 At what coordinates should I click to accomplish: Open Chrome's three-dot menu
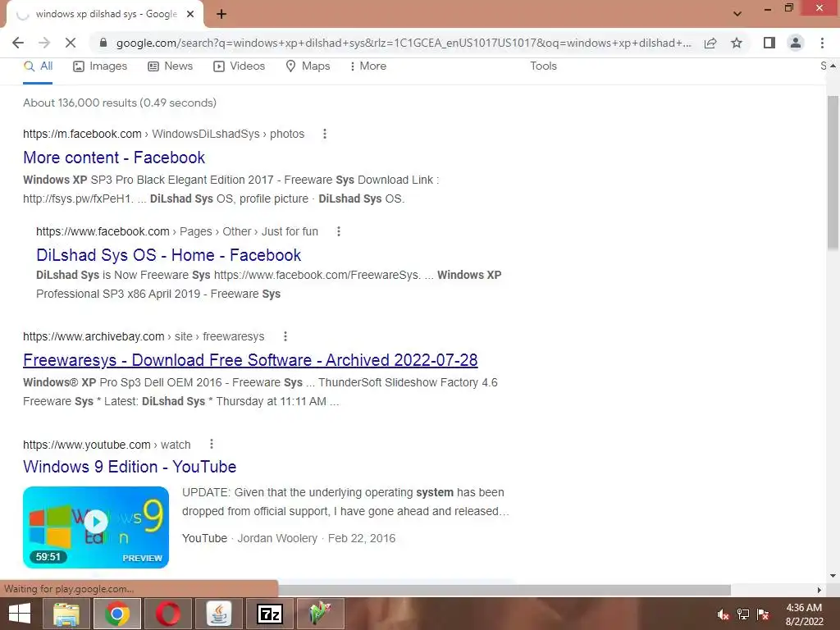click(x=822, y=43)
